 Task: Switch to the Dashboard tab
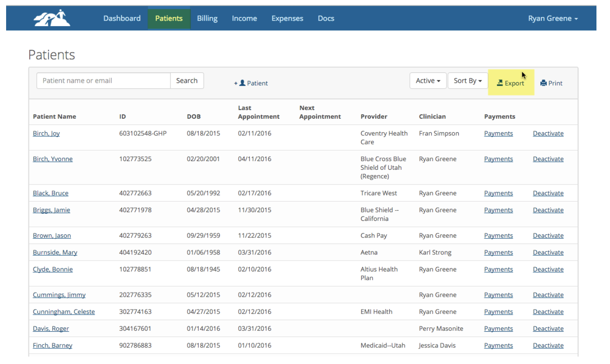(121, 18)
